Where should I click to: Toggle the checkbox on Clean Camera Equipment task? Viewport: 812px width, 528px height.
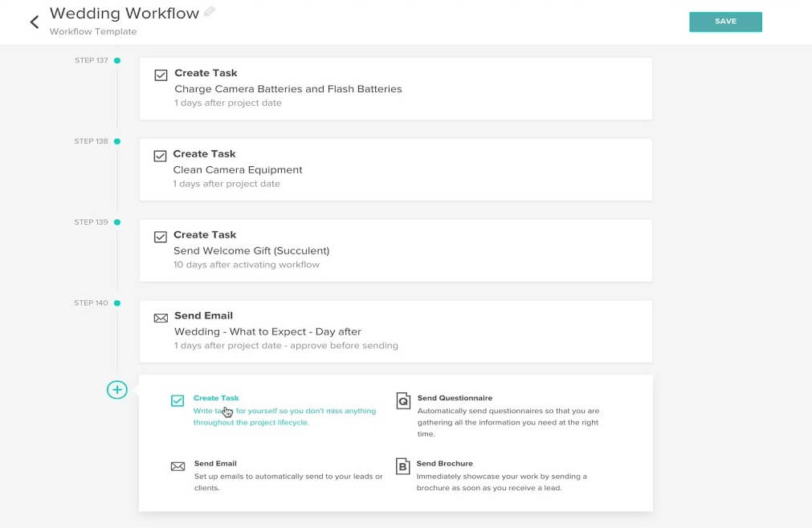coord(161,154)
